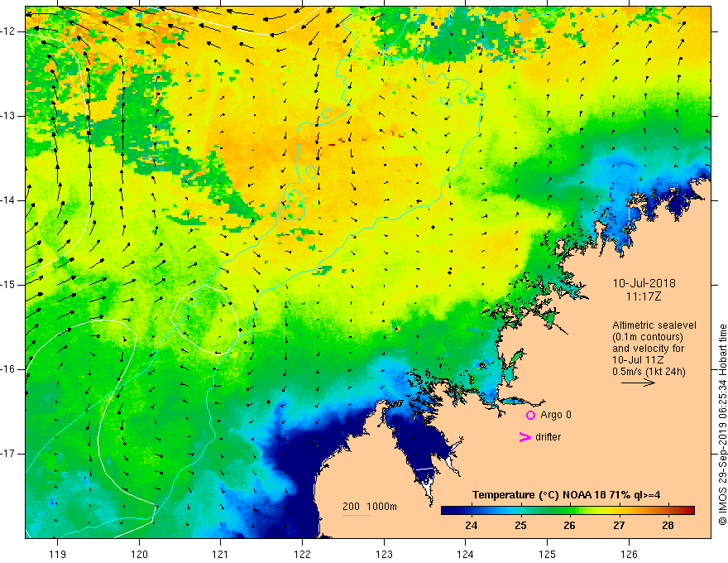The width and height of the screenshot is (728, 563).
Task: Click the IMOS copyright timestamp text
Action: point(722,425)
